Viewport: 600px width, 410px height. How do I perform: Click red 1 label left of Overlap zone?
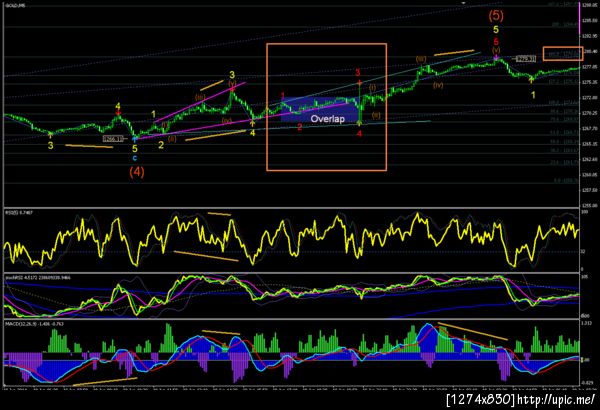283,95
